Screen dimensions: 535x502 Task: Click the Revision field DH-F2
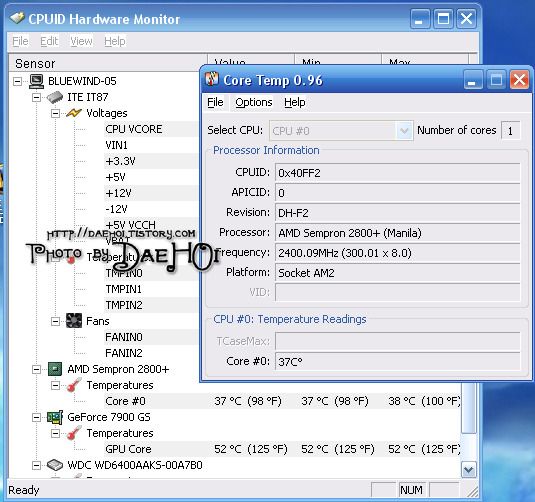click(x=397, y=213)
